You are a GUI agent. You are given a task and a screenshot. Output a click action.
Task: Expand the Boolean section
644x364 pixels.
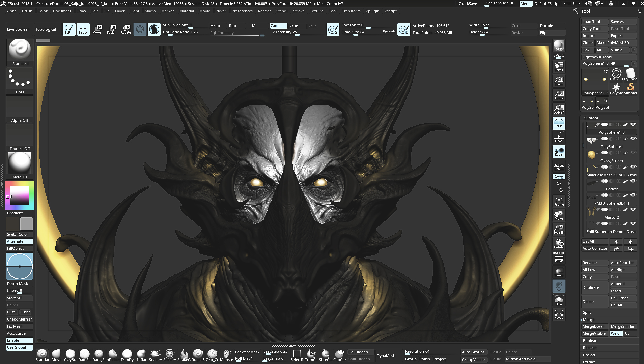[590, 341]
